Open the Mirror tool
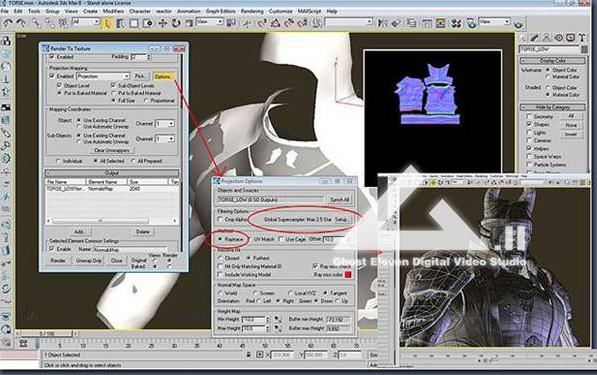This screenshot has width=597, height=375. click(x=382, y=24)
